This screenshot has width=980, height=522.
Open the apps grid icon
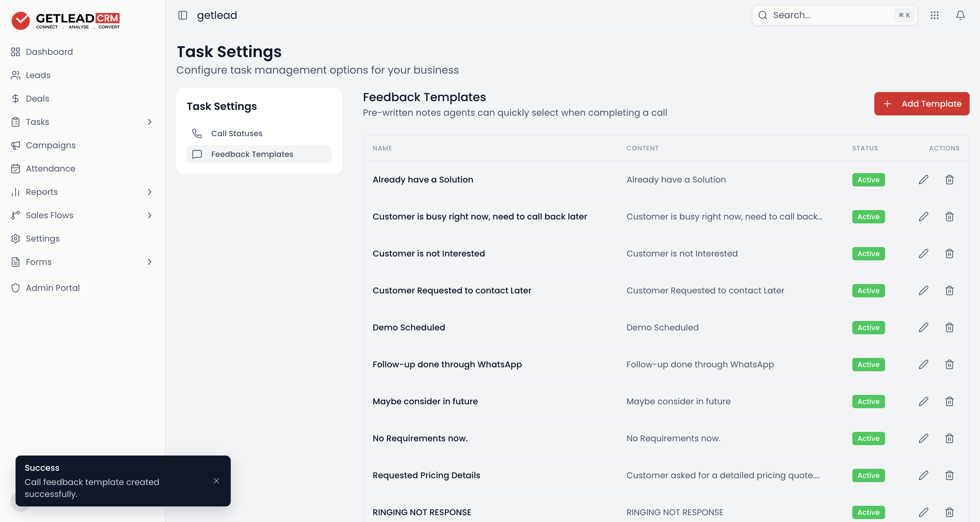(x=934, y=15)
